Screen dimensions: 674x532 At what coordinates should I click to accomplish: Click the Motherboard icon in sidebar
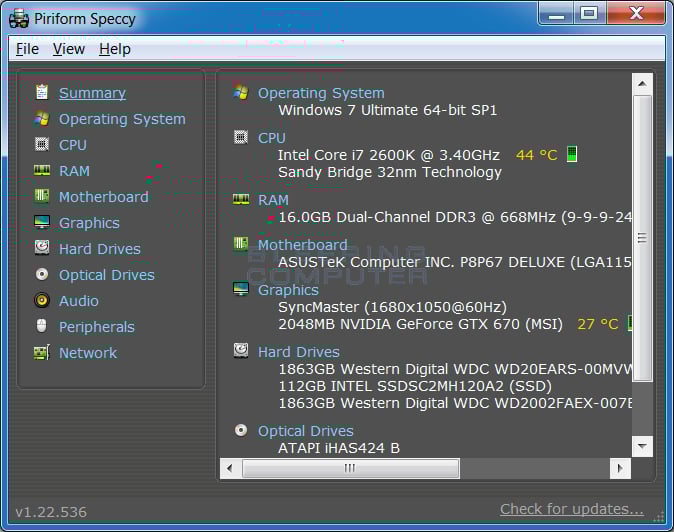pyautogui.click(x=41, y=197)
